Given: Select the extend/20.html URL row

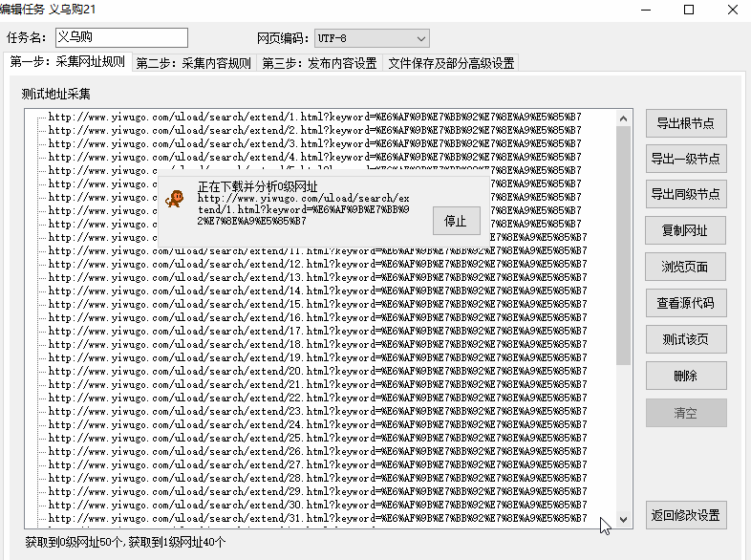Looking at the screenshot, I should [317, 371].
